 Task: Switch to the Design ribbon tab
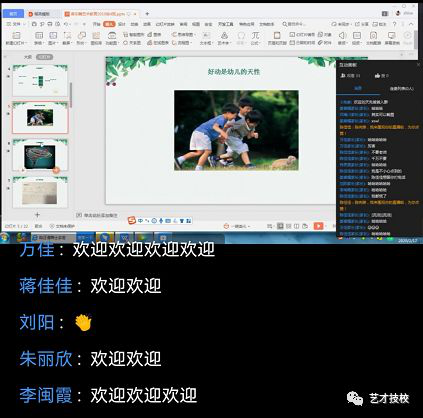tap(122, 24)
